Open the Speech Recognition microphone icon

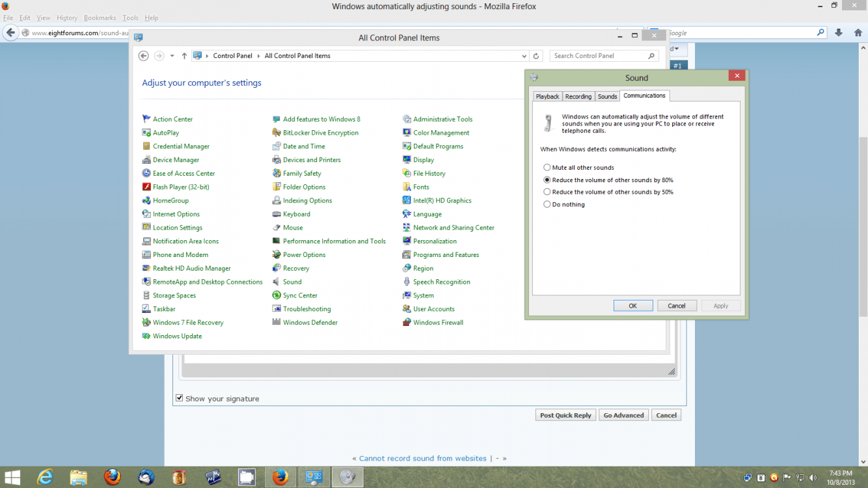407,282
